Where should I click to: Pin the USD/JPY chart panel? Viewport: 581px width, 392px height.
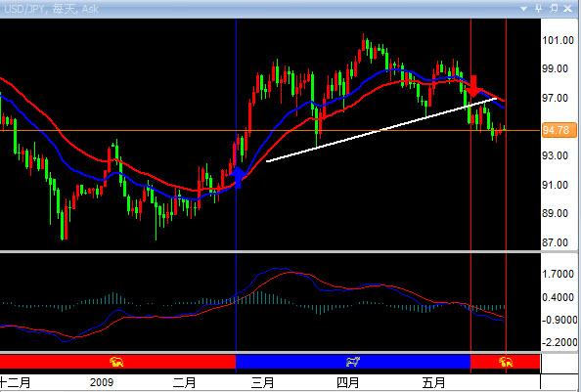(x=538, y=8)
